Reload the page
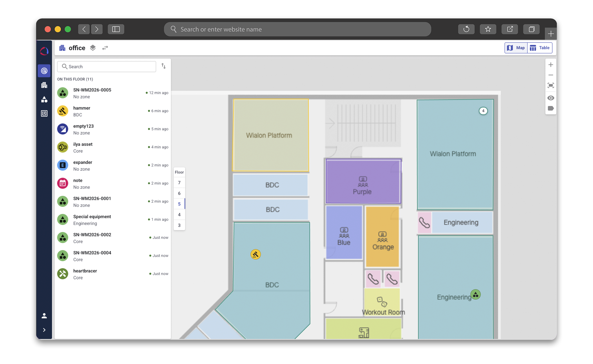Image resolution: width=593 pixels, height=364 pixels. 466,29
